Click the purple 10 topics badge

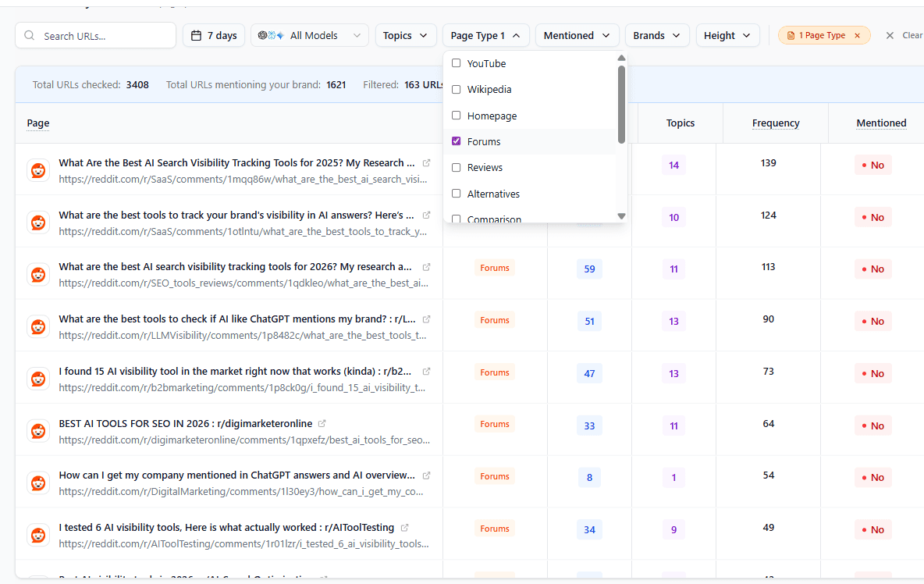[x=673, y=218]
